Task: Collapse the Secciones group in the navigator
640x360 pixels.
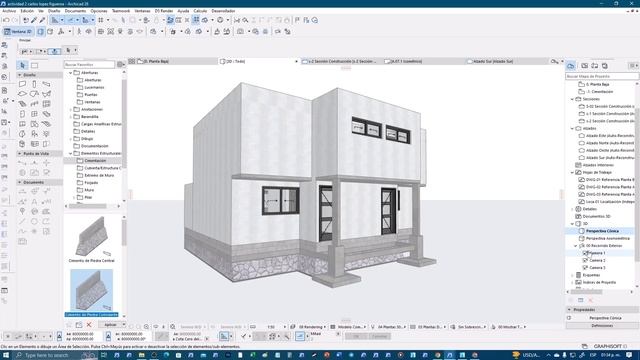Action: point(572,99)
